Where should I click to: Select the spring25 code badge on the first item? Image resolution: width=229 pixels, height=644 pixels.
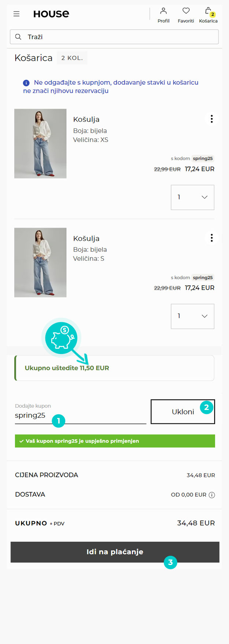[x=203, y=158]
